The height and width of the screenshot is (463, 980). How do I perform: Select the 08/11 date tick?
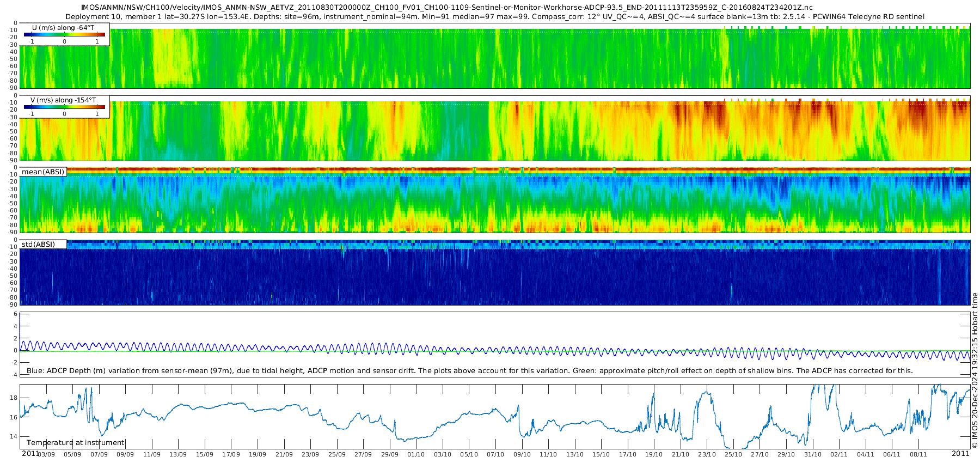click(x=918, y=454)
